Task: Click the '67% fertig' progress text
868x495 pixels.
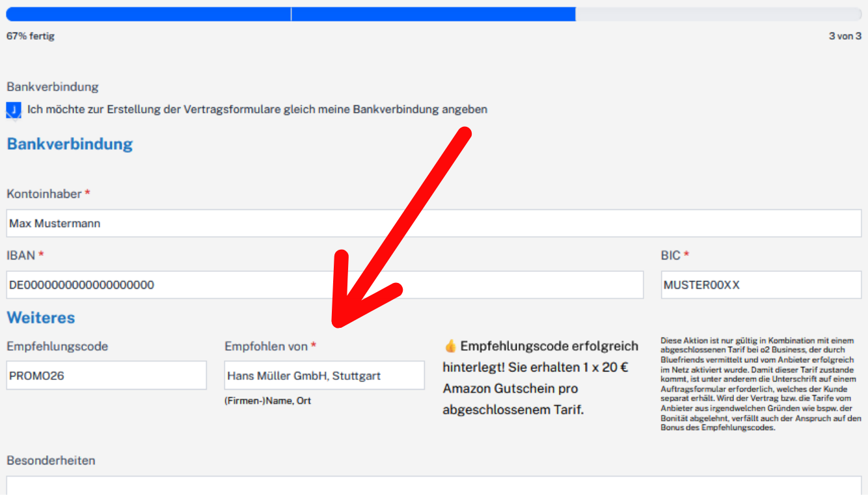Action: tap(31, 36)
